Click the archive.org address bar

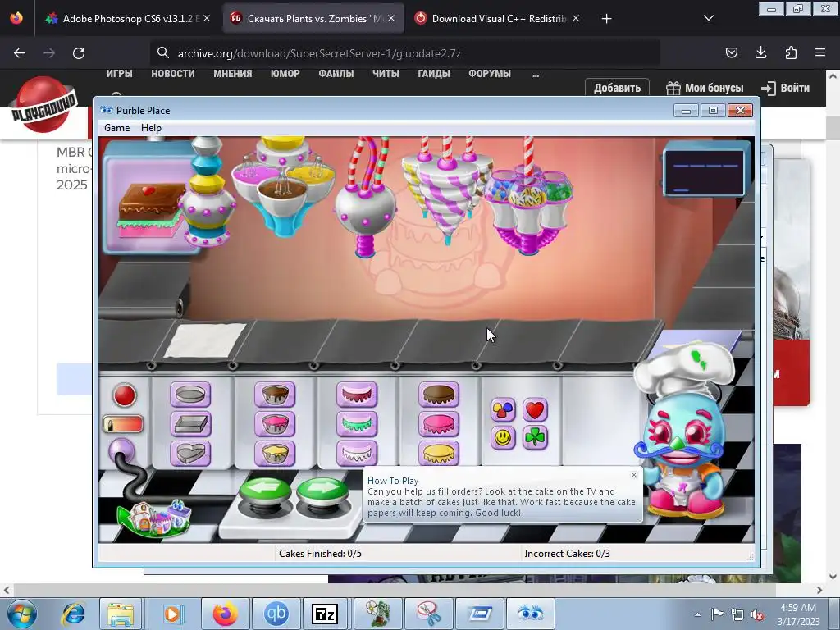coord(405,53)
